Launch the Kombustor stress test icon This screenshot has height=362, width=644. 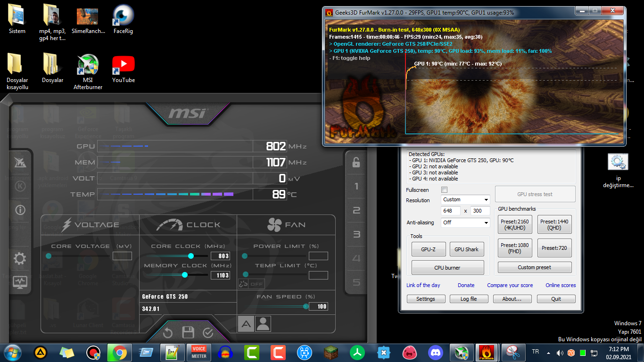[x=20, y=186]
